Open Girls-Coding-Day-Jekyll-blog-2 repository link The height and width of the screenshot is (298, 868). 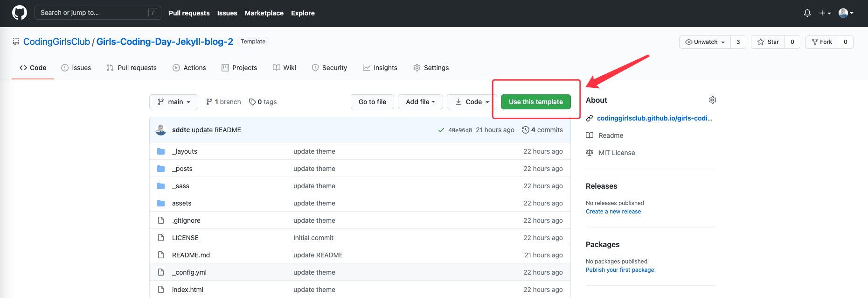(165, 42)
